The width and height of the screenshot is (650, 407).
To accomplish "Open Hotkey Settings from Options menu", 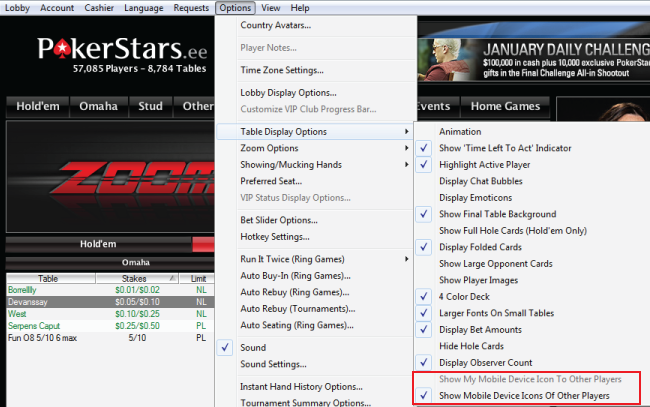I will (274, 236).
